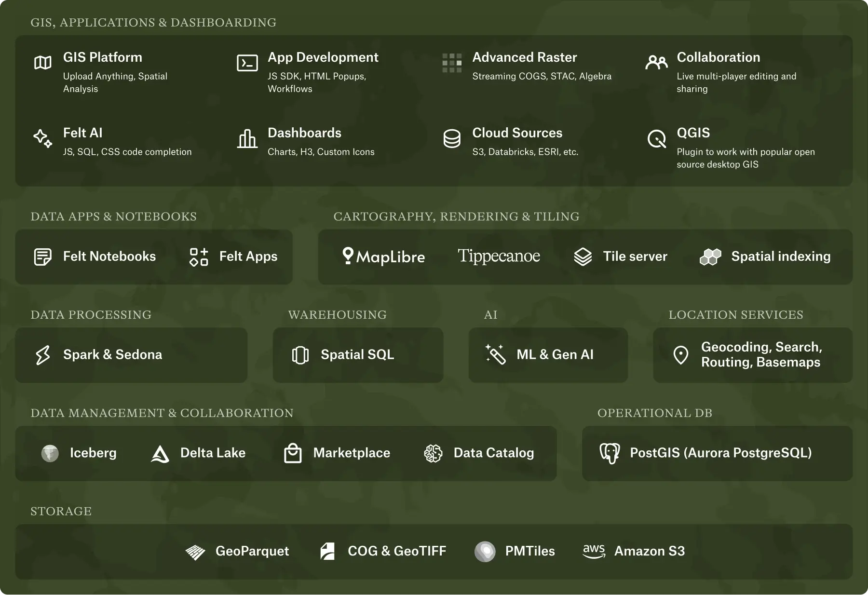Open the Felt AI title

tap(83, 133)
